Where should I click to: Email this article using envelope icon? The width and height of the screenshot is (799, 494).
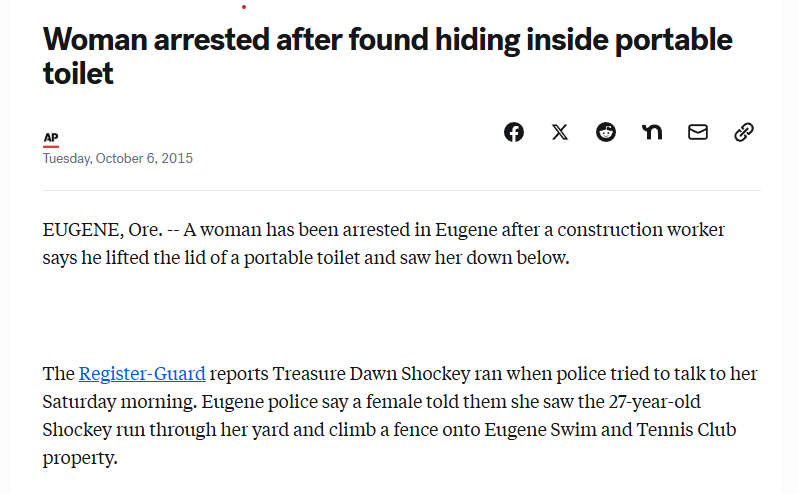click(698, 132)
